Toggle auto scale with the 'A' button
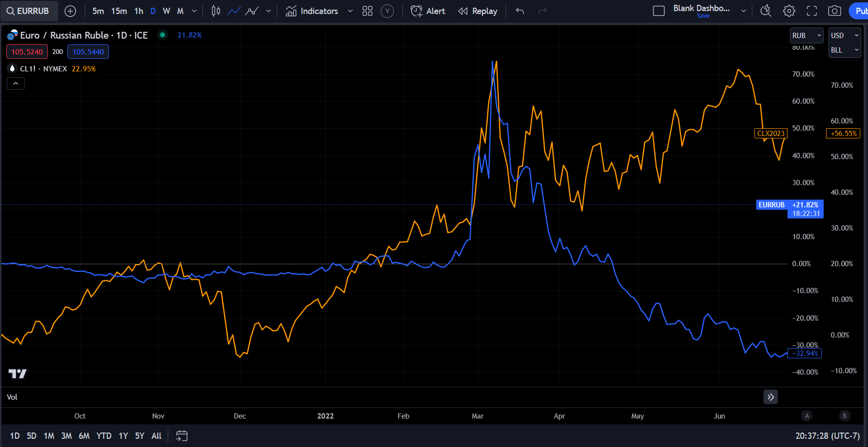868x447 pixels. click(807, 415)
